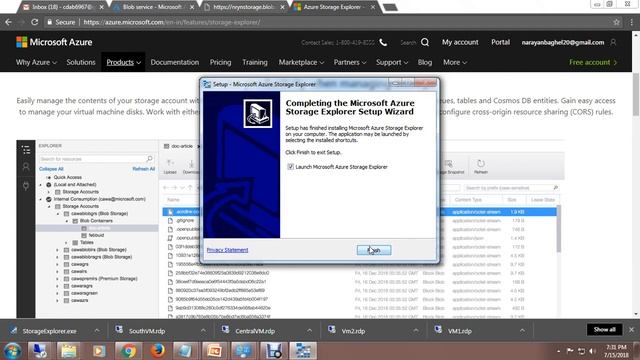
Task: Bookmark page with the star icon
Action: [616, 22]
